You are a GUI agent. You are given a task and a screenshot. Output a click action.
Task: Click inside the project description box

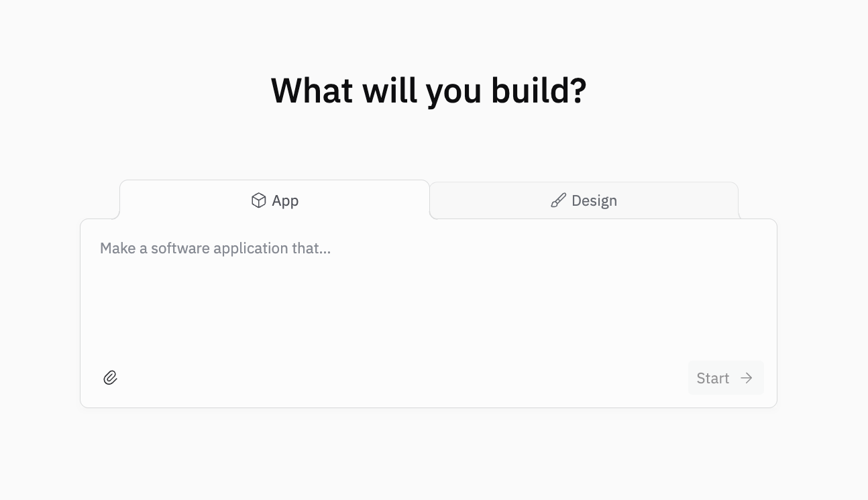point(429,288)
